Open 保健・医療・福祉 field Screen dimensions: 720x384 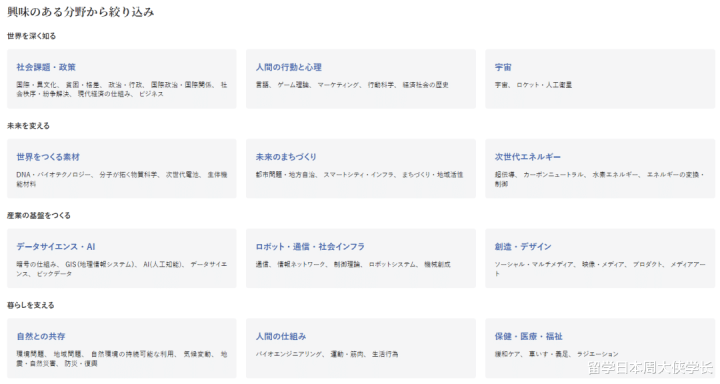(x=600, y=348)
